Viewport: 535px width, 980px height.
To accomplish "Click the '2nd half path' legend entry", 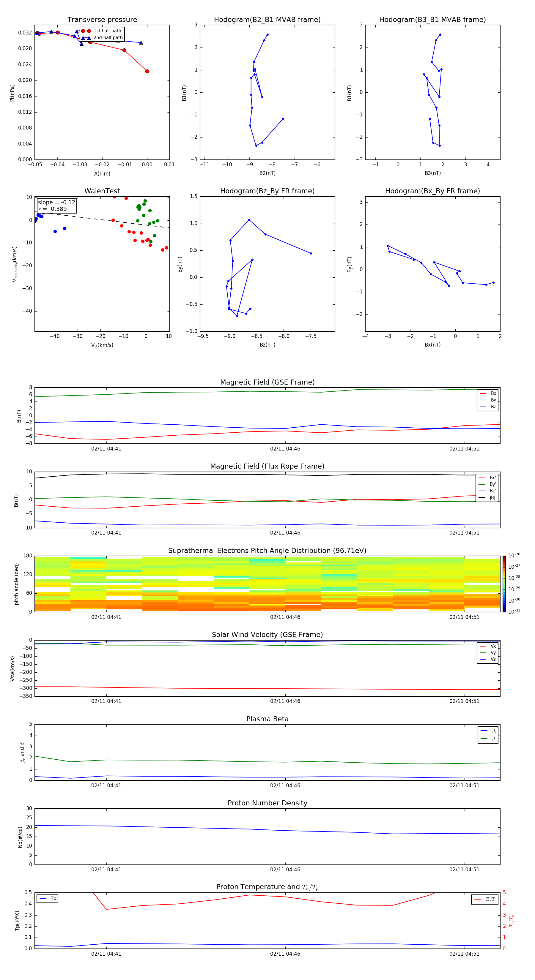I will pyautogui.click(x=102, y=38).
